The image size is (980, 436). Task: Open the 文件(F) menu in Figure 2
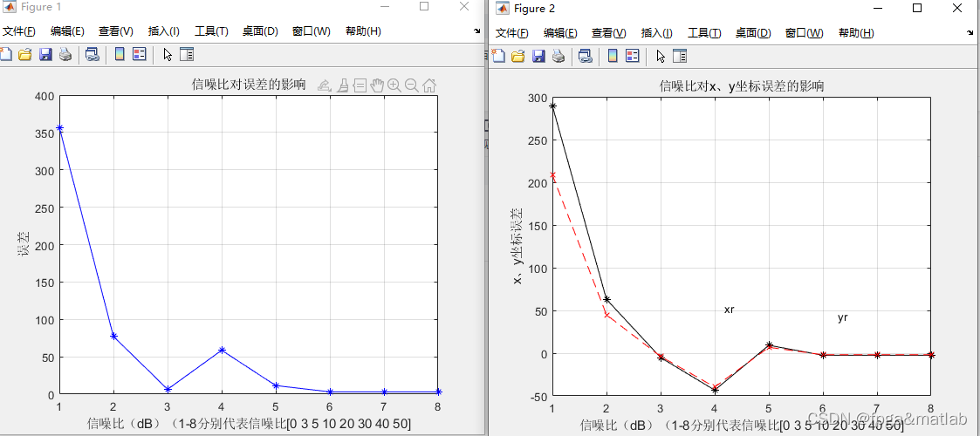pyautogui.click(x=512, y=33)
